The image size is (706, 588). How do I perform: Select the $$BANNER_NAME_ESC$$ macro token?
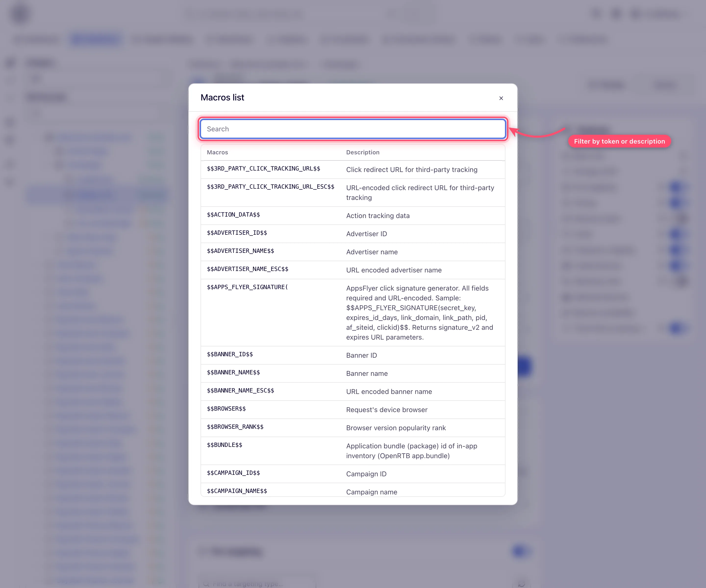coord(240,391)
